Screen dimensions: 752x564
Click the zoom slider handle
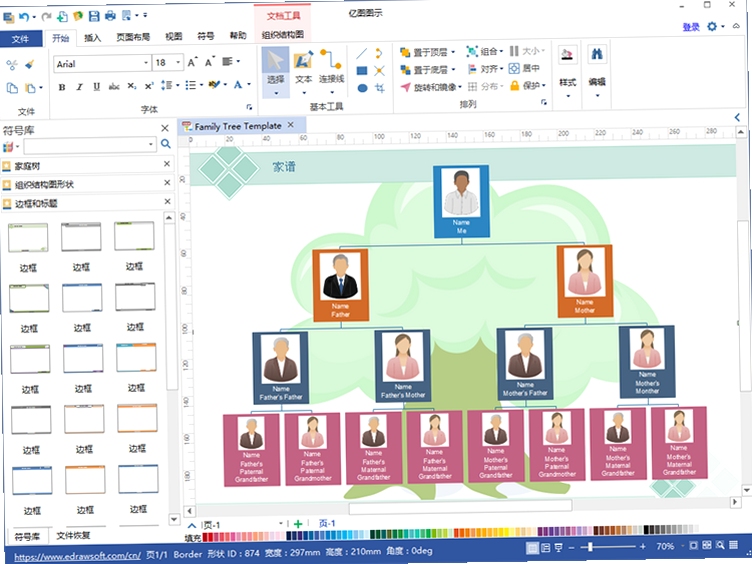coord(590,546)
